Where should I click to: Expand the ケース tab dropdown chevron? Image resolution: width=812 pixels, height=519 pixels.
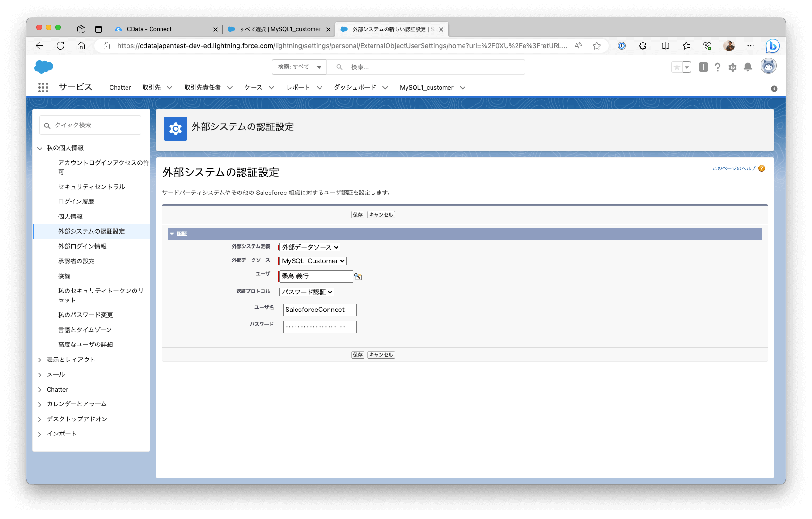(x=271, y=88)
